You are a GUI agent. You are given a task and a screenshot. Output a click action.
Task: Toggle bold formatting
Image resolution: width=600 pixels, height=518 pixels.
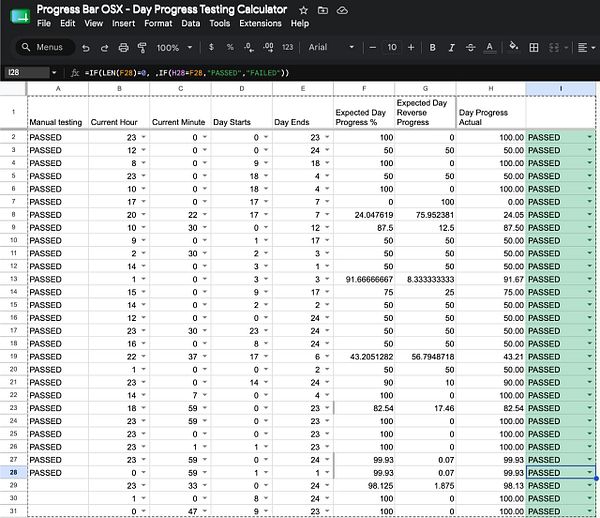click(432, 47)
